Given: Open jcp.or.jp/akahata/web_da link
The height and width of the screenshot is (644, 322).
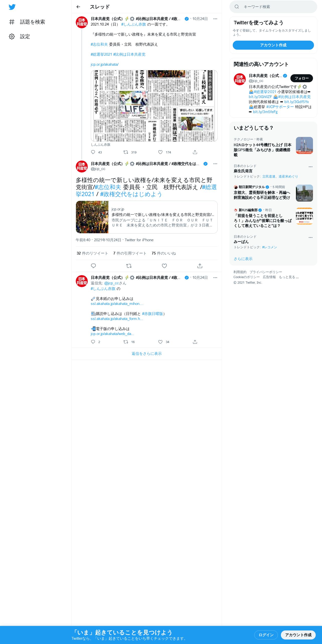Looking at the screenshot, I should point(112,334).
